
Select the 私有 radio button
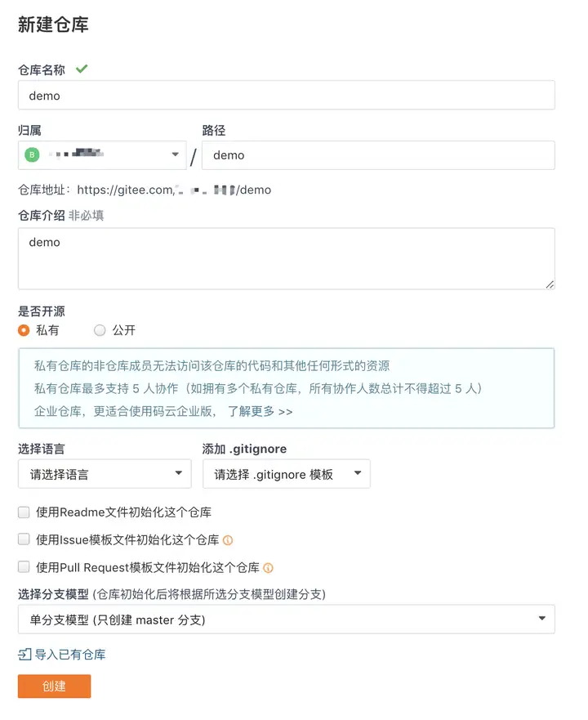[x=24, y=330]
